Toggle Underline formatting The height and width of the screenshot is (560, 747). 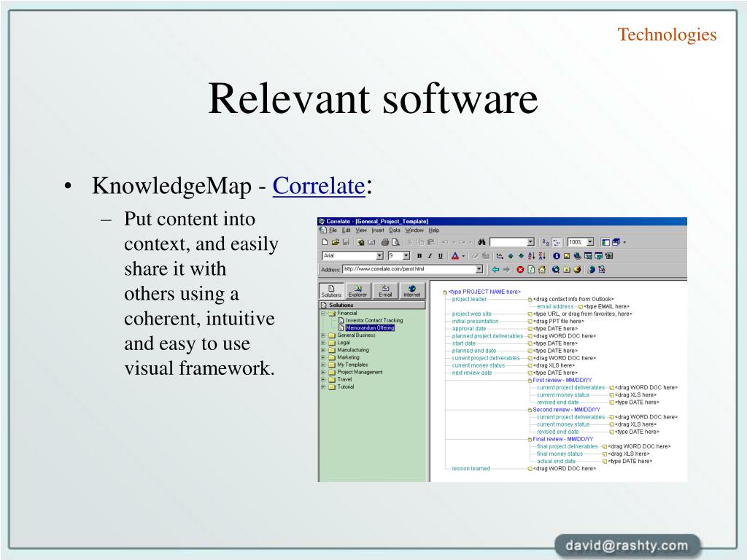coord(440,256)
